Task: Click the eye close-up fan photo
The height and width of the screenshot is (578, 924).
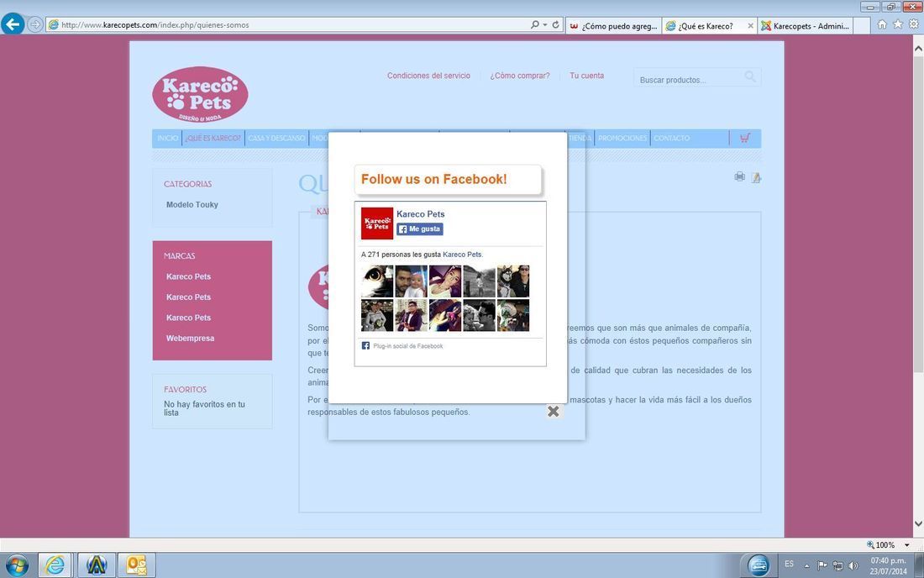Action: click(x=377, y=281)
